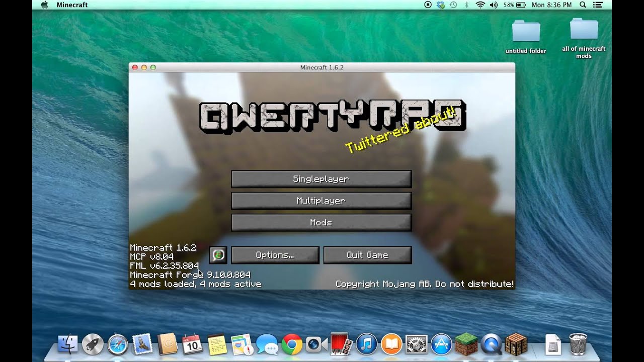Screen dimensions: 644x362
Task: Click '4 mods loaded, 4 mods active' text
Action: (196, 284)
